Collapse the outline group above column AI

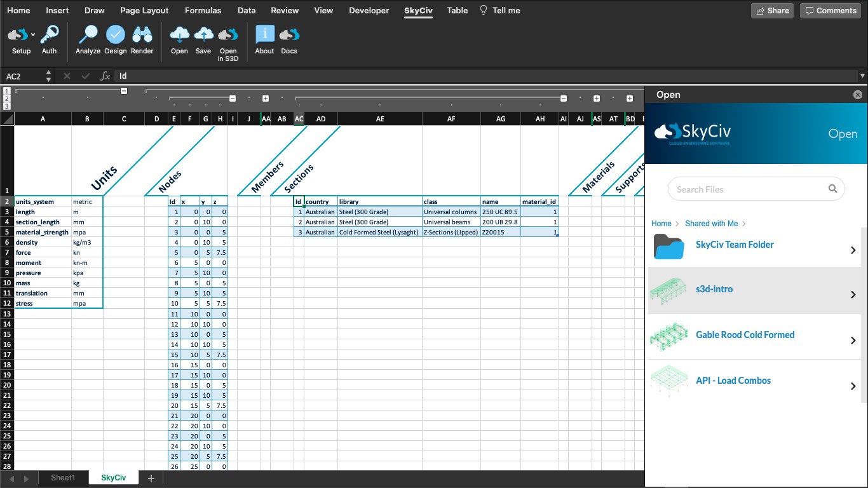pyautogui.click(x=564, y=98)
